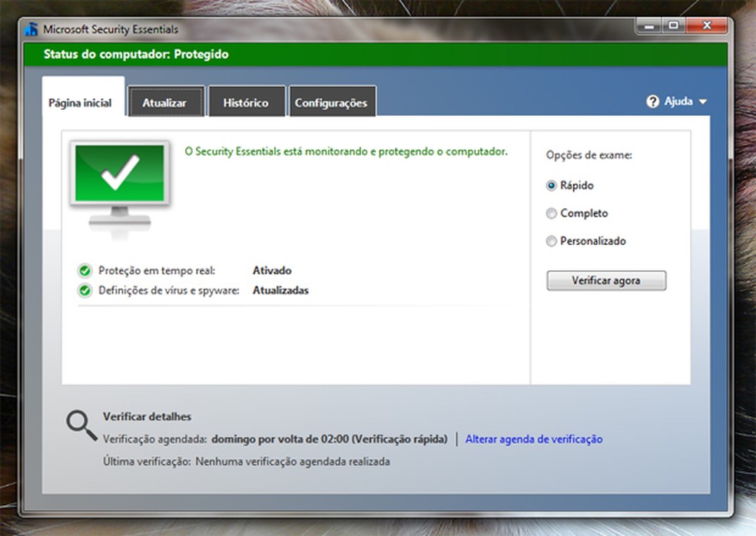
Task: Click the Microsoft Security Essentials title bar icon
Action: point(32,28)
